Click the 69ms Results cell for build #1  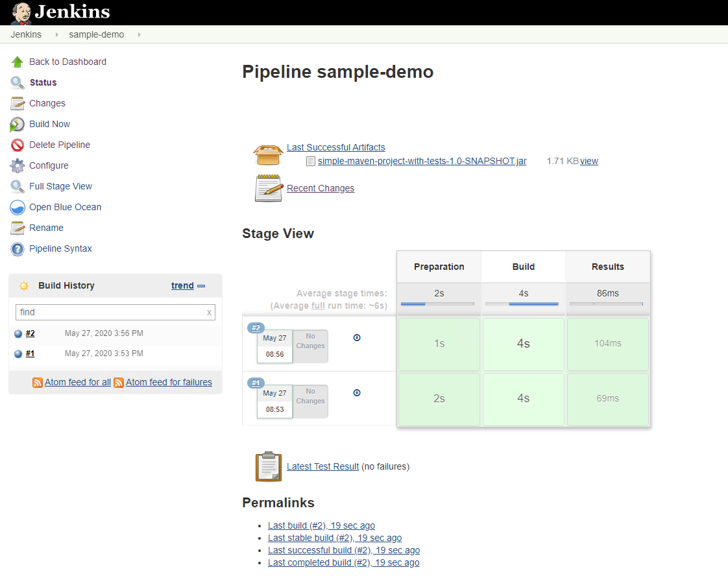click(x=608, y=399)
